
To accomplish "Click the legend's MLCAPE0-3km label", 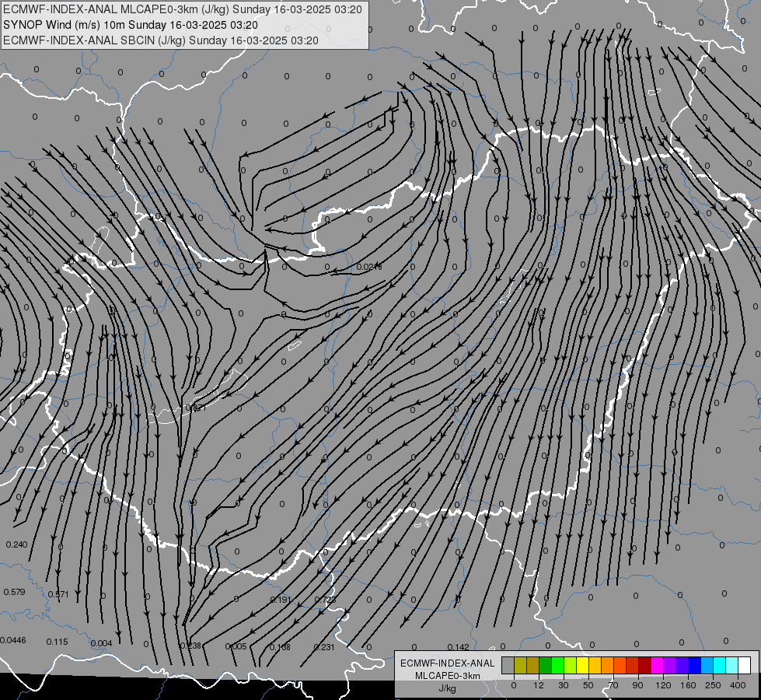I will point(448,676).
